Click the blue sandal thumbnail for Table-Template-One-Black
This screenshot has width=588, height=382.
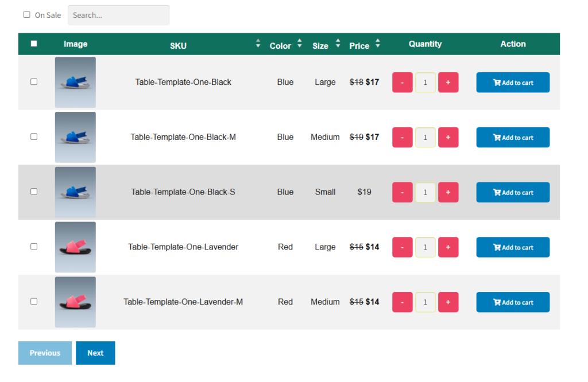(75, 82)
